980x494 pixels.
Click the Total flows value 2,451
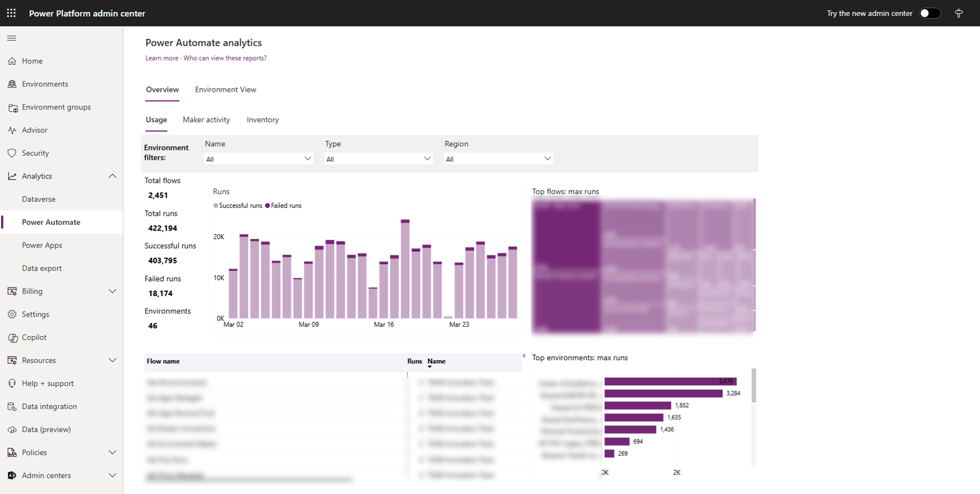(x=158, y=195)
